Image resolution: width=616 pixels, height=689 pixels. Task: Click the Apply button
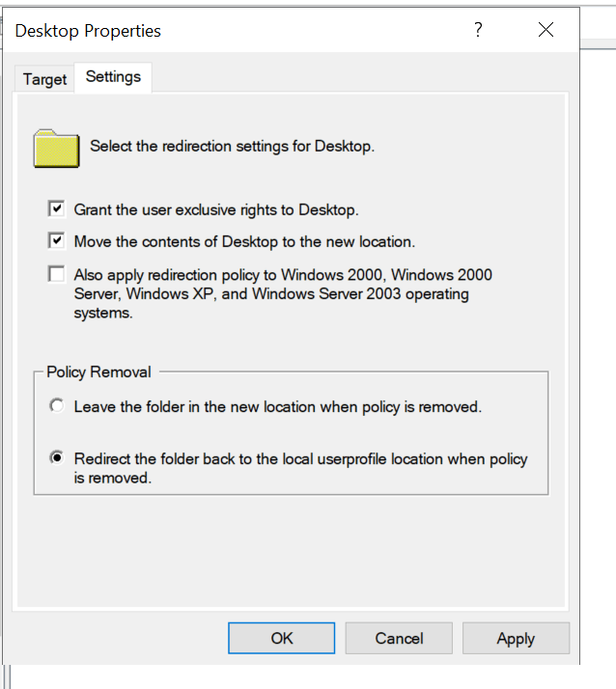[x=516, y=638]
